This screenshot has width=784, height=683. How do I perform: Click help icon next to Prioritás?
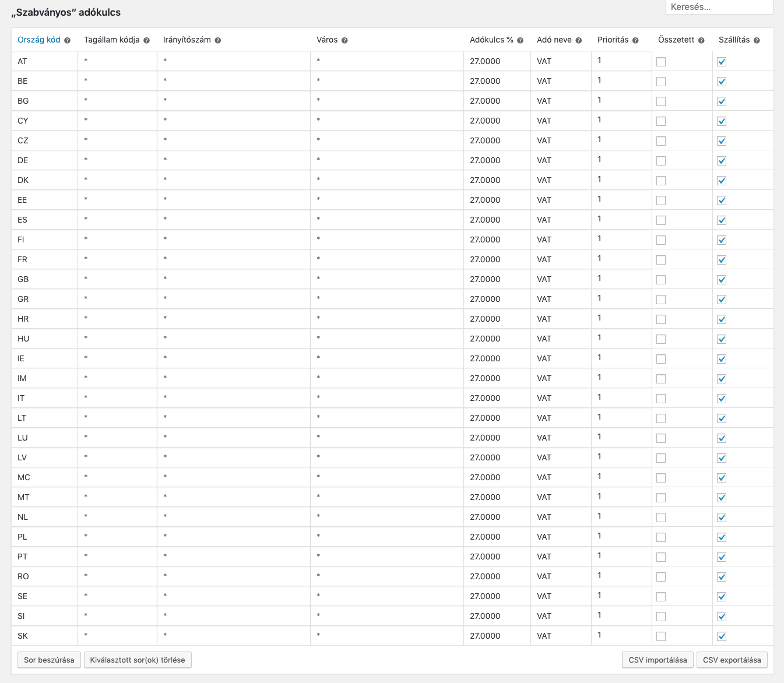point(636,41)
